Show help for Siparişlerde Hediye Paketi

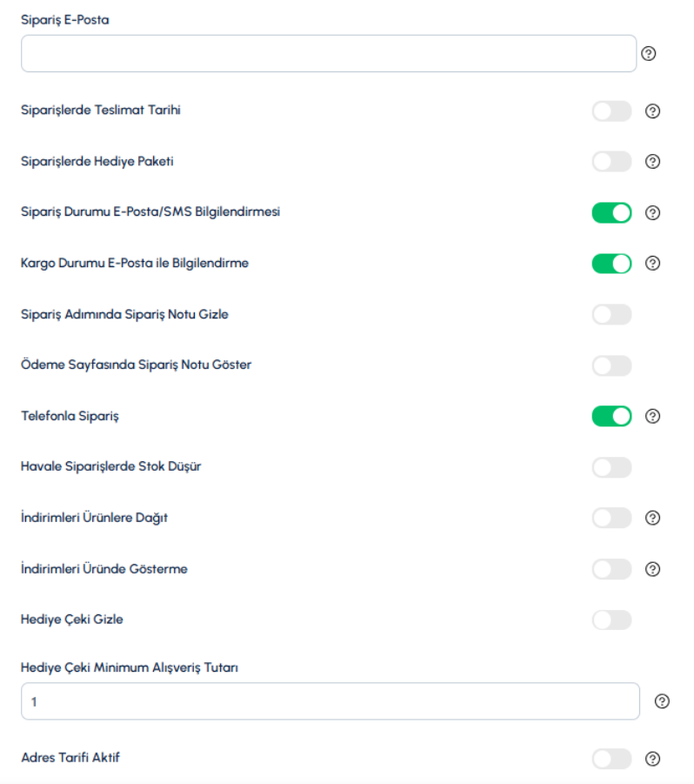pos(652,162)
